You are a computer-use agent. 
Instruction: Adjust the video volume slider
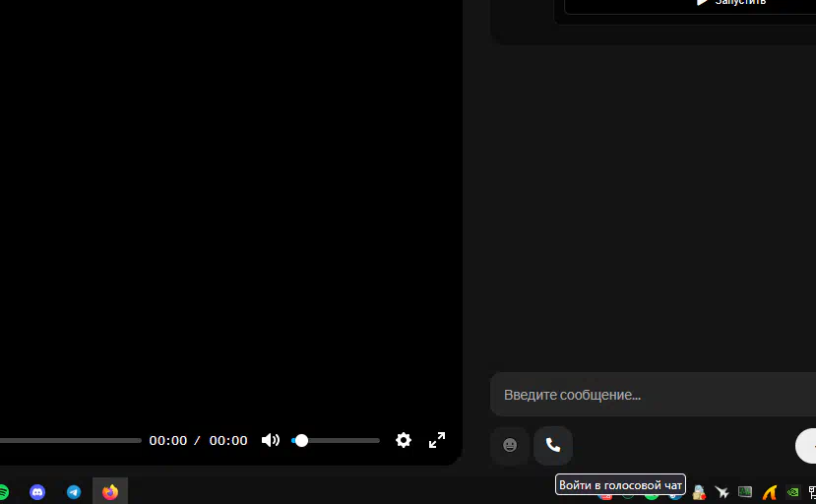336,441
